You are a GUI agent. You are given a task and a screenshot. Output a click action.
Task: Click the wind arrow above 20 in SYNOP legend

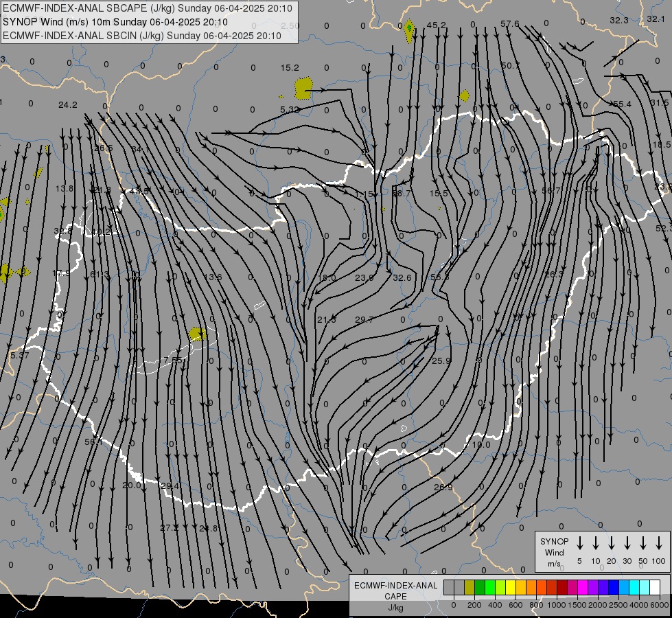(x=612, y=543)
